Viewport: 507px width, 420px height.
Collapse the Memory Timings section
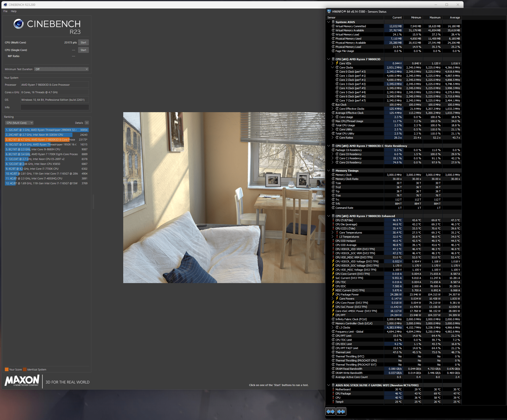pos(329,170)
